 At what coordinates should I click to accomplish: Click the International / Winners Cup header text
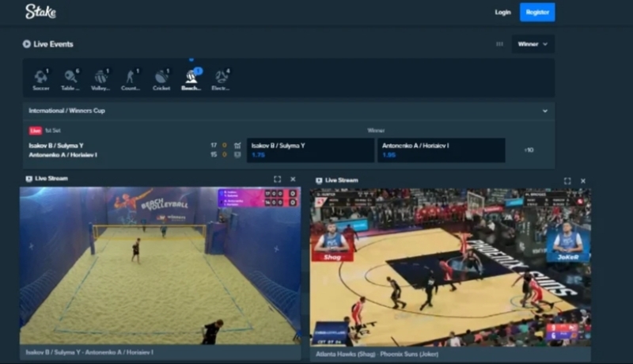click(x=67, y=111)
